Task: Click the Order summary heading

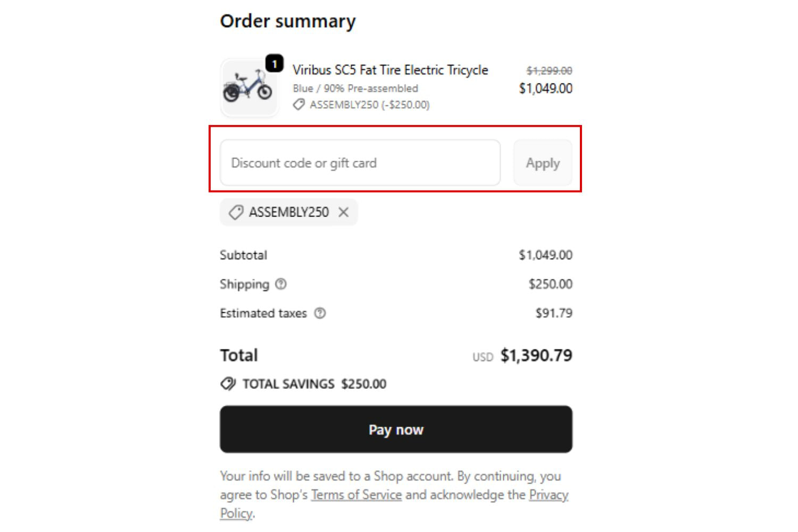Action: (288, 21)
